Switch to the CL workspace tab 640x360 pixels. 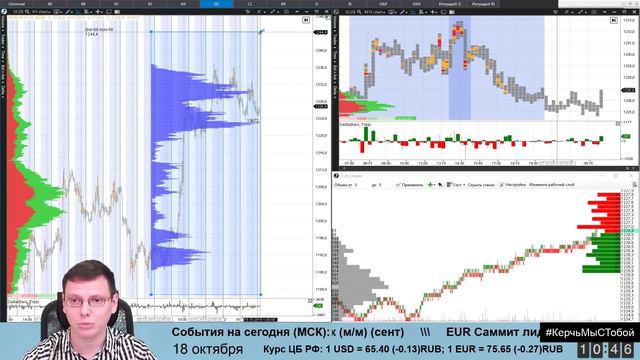250,4
